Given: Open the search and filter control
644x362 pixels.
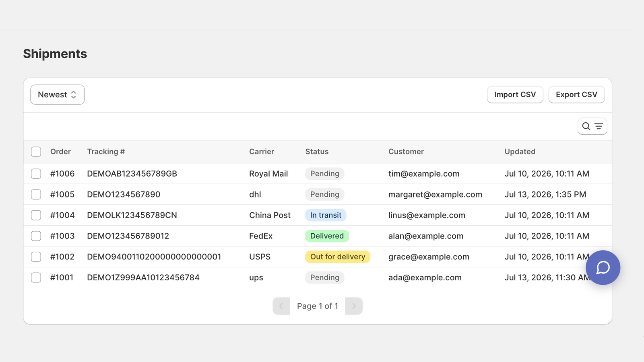Looking at the screenshot, I should [x=592, y=126].
